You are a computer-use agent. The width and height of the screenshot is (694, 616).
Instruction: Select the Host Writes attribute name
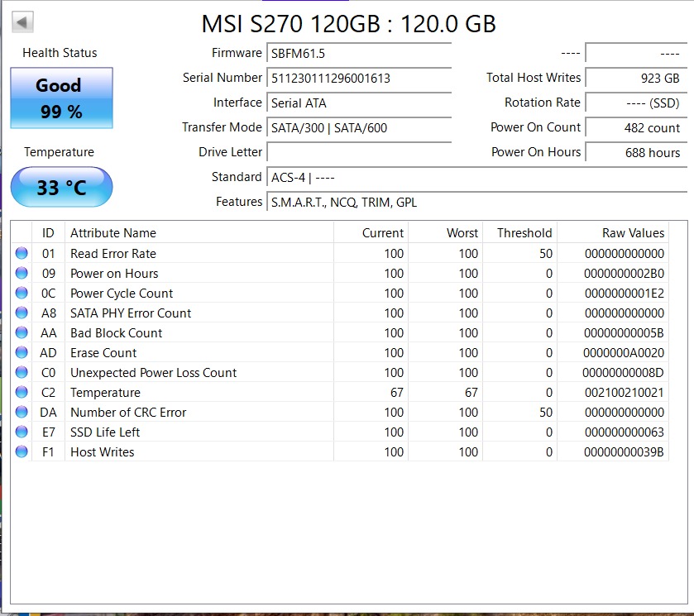103,452
